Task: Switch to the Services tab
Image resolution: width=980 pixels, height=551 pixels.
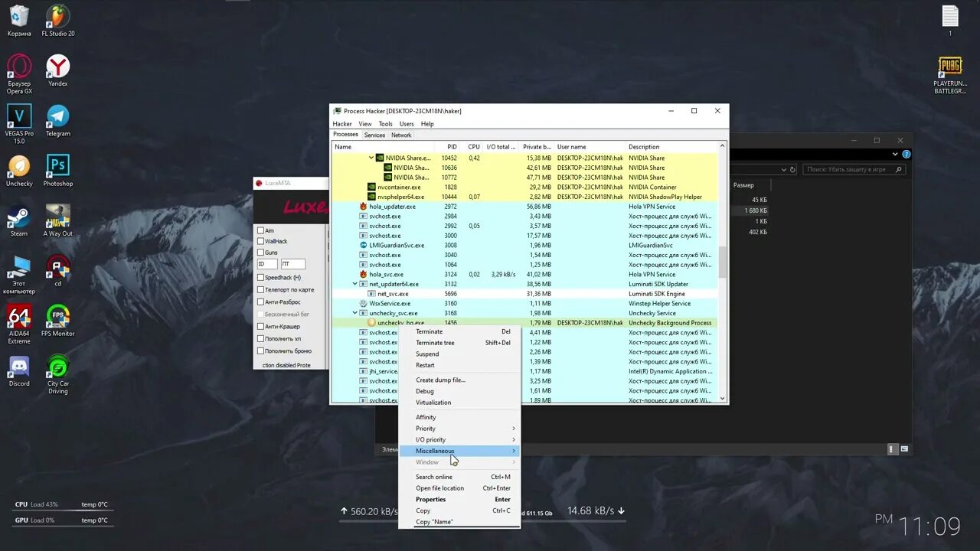Action: pos(374,135)
